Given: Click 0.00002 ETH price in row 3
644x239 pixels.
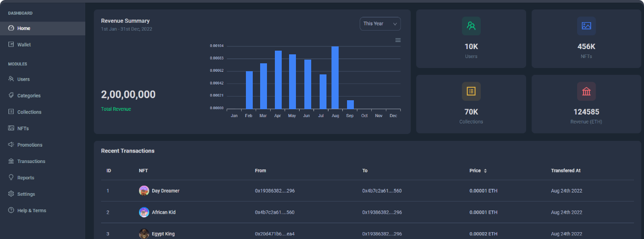Looking at the screenshot, I should click(x=483, y=234).
